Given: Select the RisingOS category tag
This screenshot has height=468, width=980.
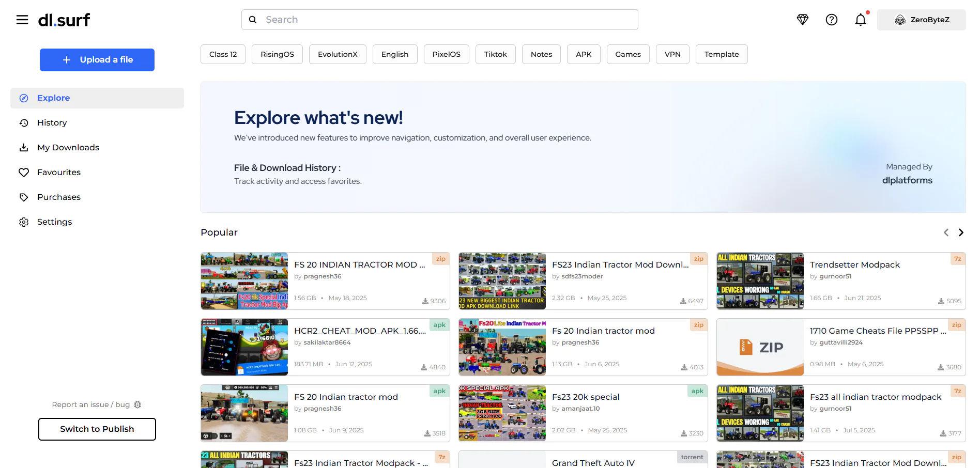Looking at the screenshot, I should click(277, 54).
